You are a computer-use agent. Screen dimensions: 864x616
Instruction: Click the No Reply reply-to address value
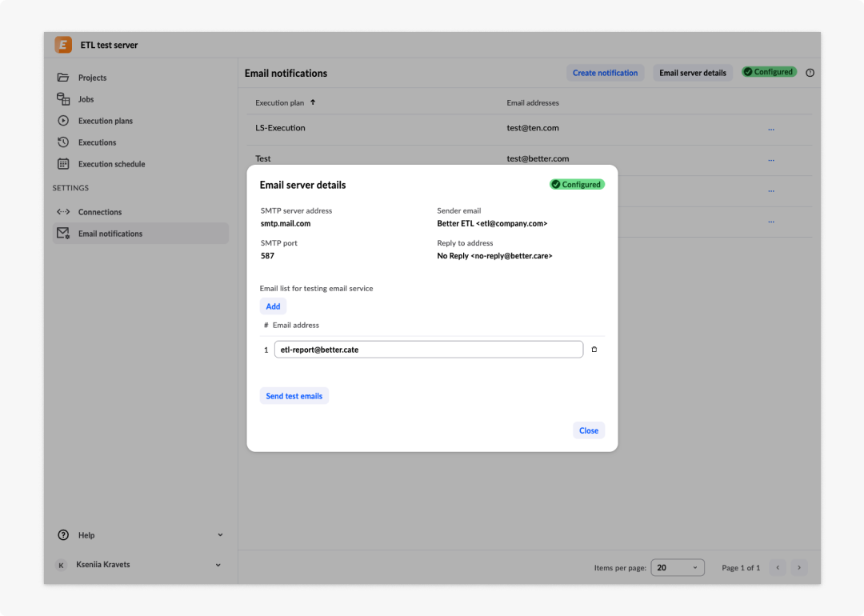coord(494,256)
